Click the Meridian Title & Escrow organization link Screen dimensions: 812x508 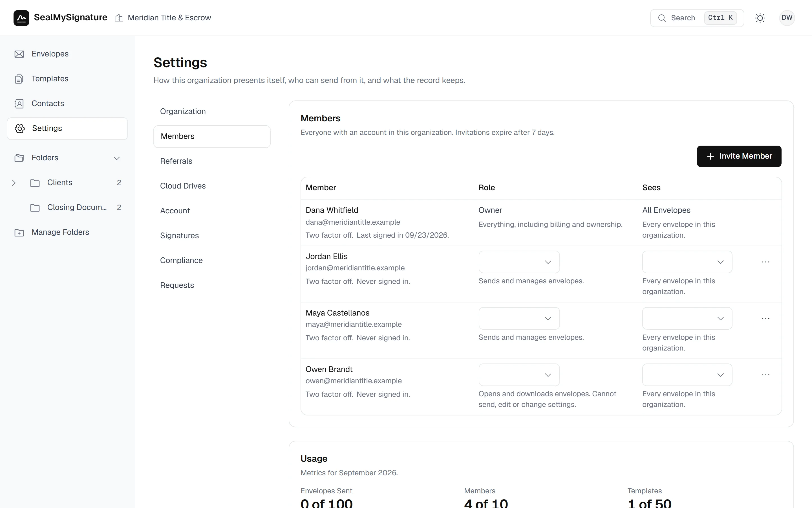click(163, 18)
